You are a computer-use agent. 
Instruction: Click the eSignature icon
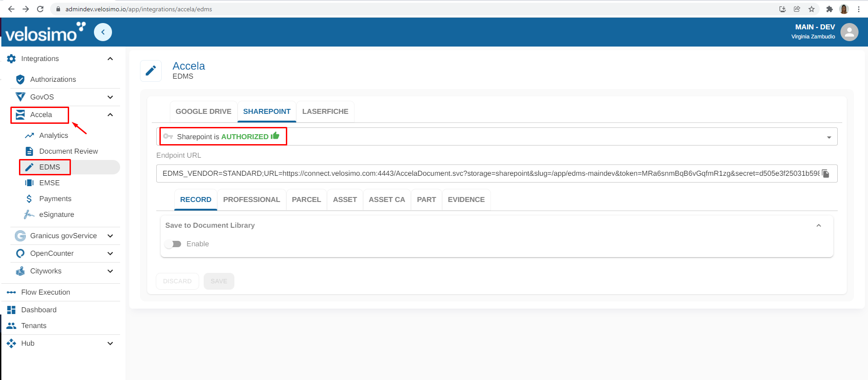[x=29, y=215]
